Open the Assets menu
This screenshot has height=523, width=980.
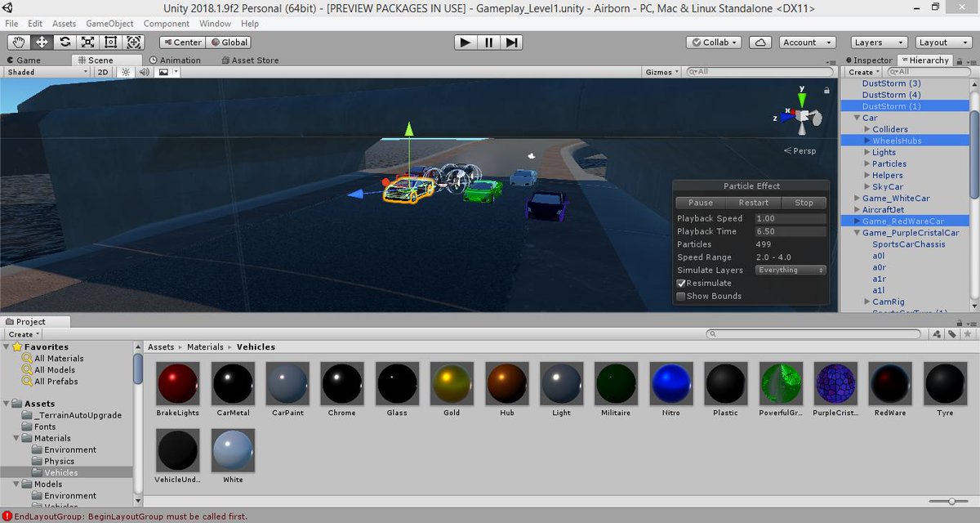pyautogui.click(x=64, y=24)
